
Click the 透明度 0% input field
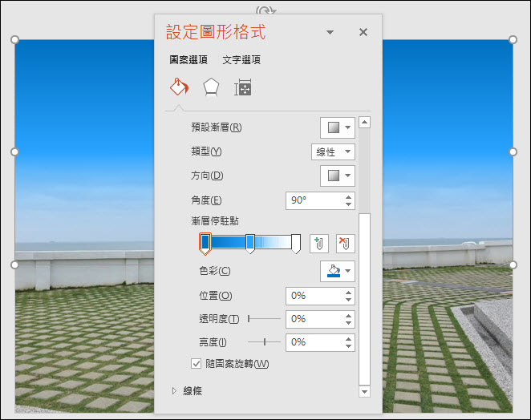(x=314, y=319)
